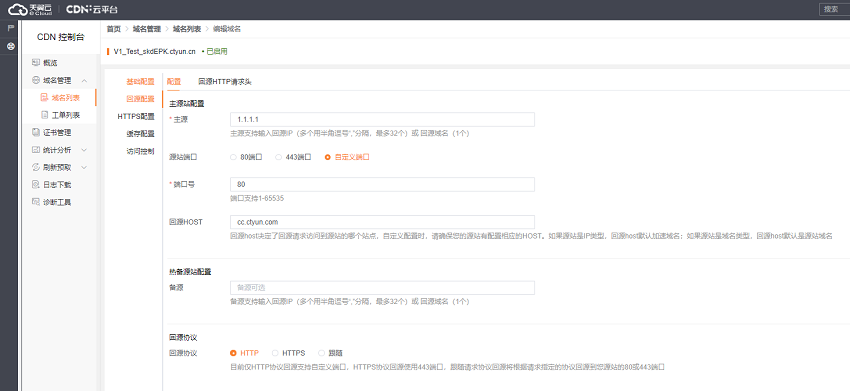Go to 首页 in the breadcrumb

tap(113, 29)
